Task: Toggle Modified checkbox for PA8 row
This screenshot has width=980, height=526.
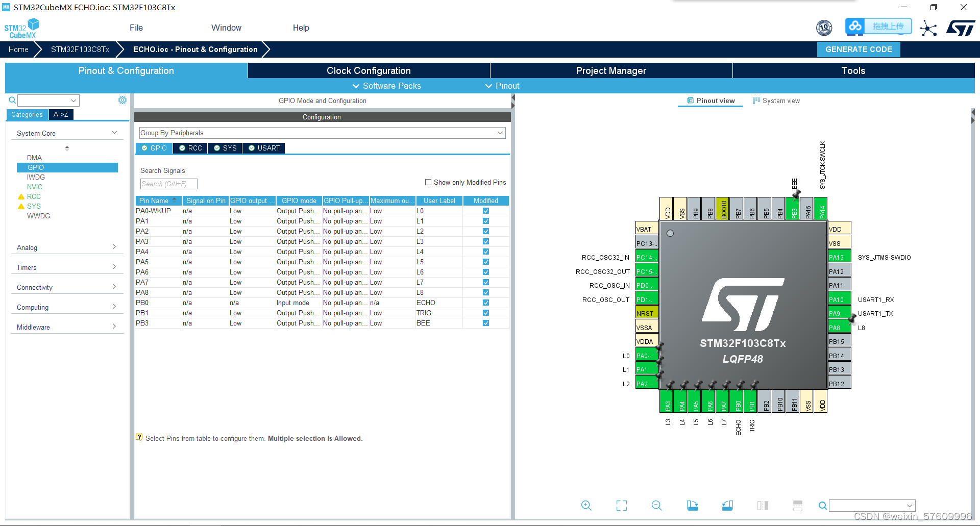Action: [x=486, y=292]
